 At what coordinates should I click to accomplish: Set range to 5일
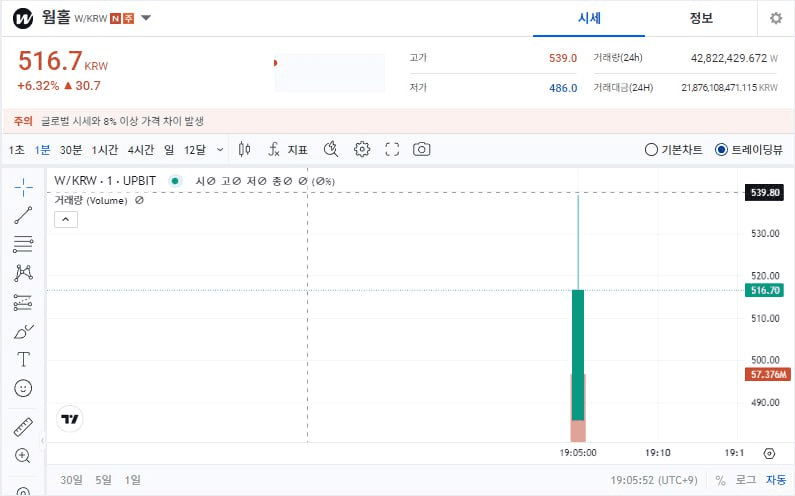(x=103, y=480)
